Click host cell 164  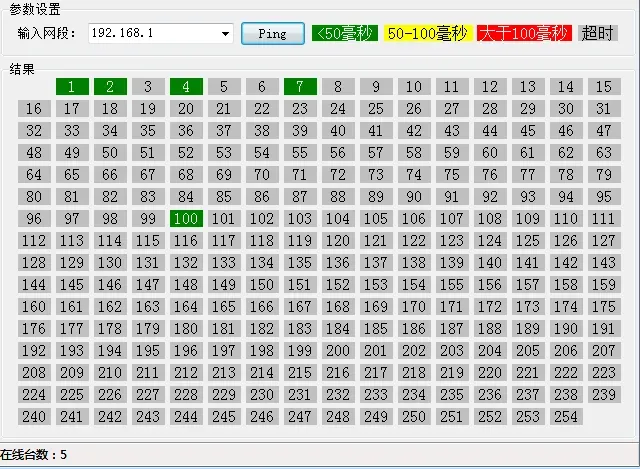tap(186, 307)
